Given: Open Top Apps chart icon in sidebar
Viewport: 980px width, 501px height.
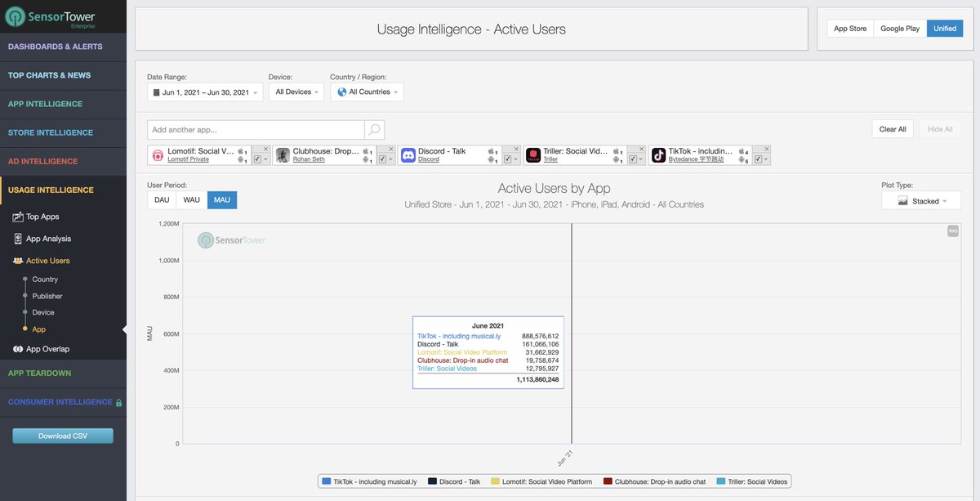Looking at the screenshot, I should (18, 217).
